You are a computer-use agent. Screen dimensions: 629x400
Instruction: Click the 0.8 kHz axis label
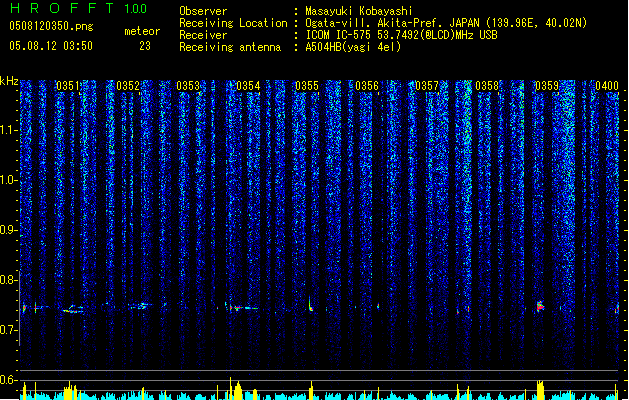point(9,280)
